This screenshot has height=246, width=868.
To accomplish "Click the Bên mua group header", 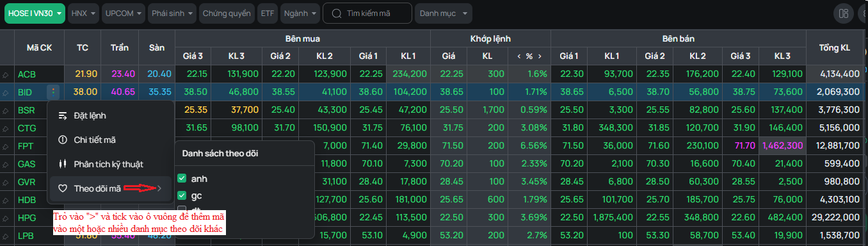I will pyautogui.click(x=303, y=38).
